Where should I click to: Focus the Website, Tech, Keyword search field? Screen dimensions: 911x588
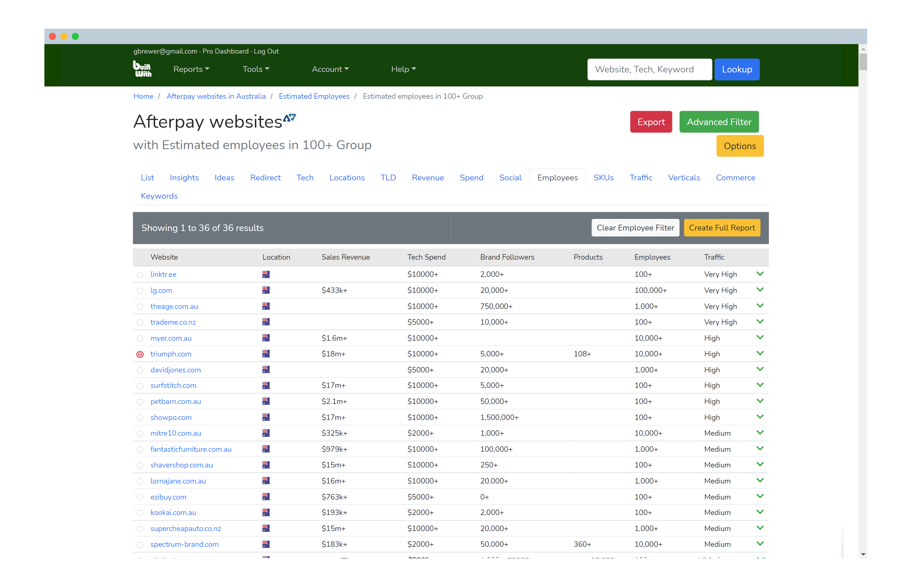click(649, 70)
